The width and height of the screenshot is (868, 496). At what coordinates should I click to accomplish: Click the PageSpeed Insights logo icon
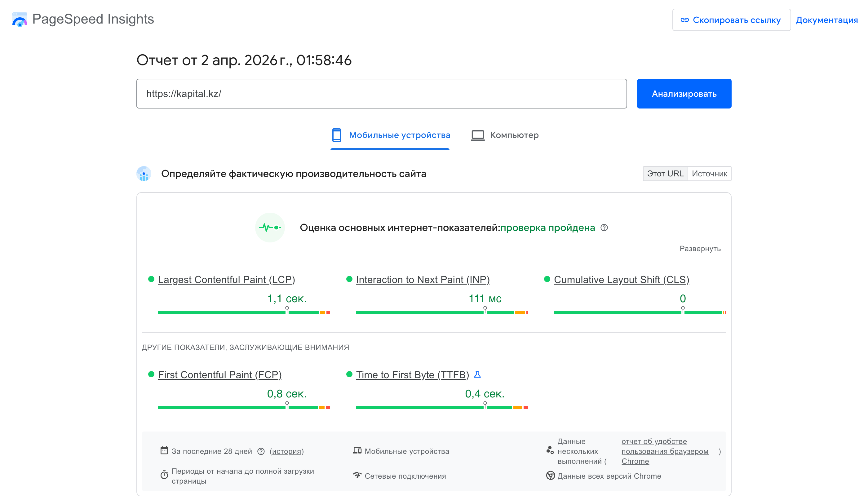pos(20,20)
